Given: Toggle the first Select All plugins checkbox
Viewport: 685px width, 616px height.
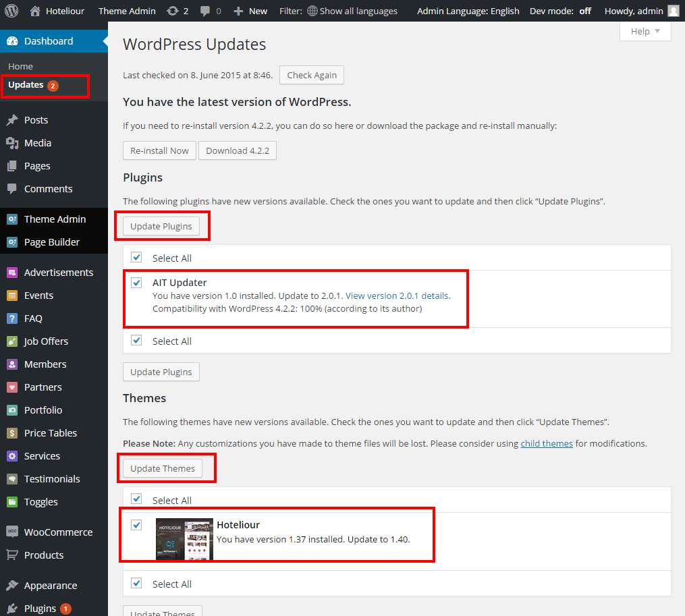Looking at the screenshot, I should pyautogui.click(x=137, y=258).
